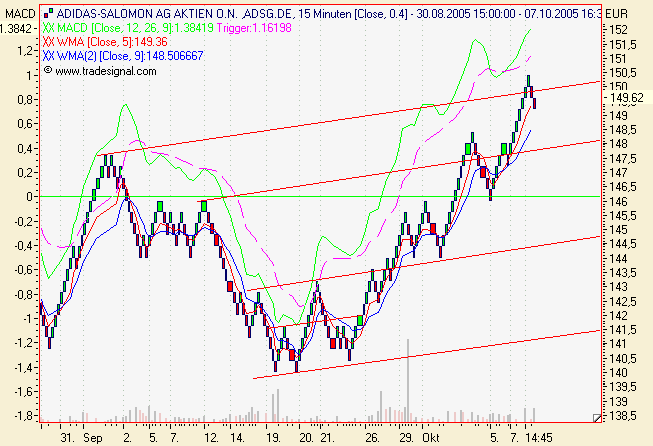Click the '150,5' price axis label
The image size is (653, 446).
point(623,73)
